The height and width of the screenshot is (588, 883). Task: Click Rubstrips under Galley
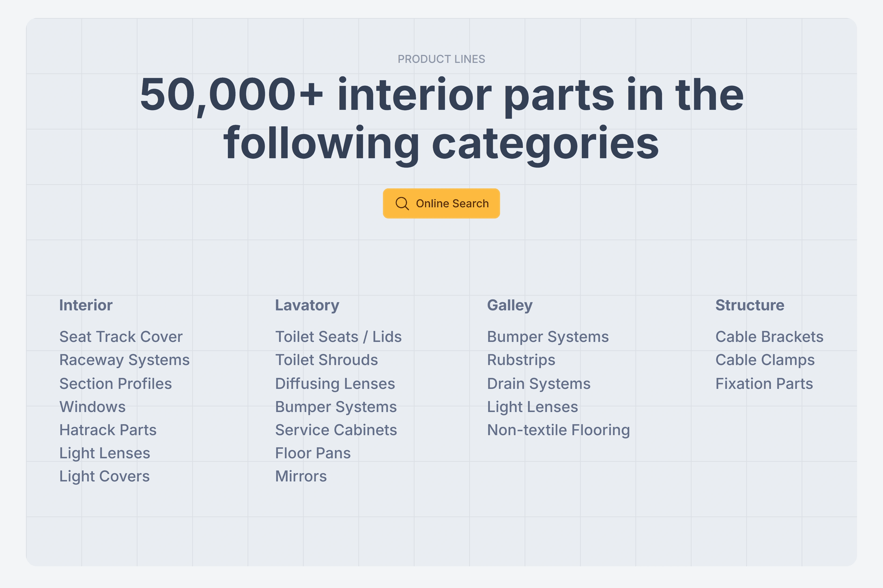pyautogui.click(x=521, y=360)
